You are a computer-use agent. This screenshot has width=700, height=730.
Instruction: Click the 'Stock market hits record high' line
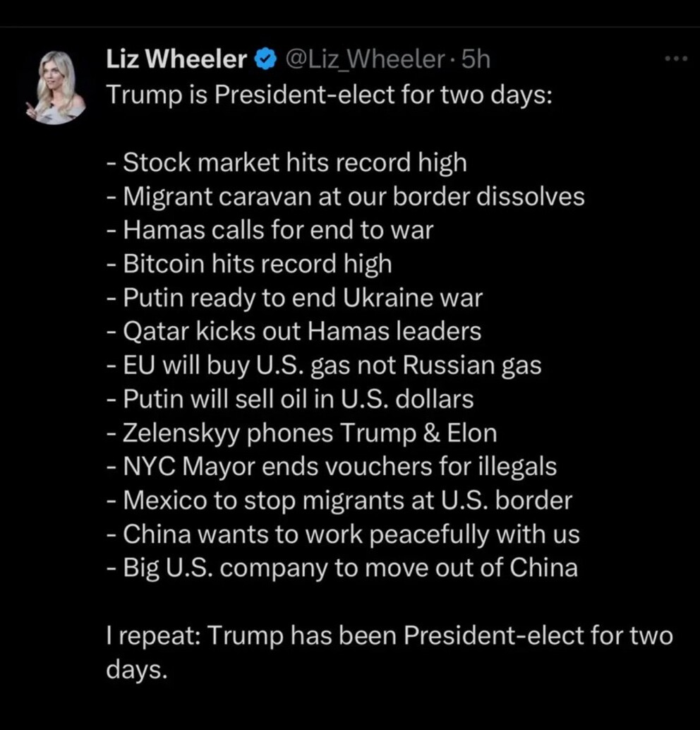coord(287,162)
